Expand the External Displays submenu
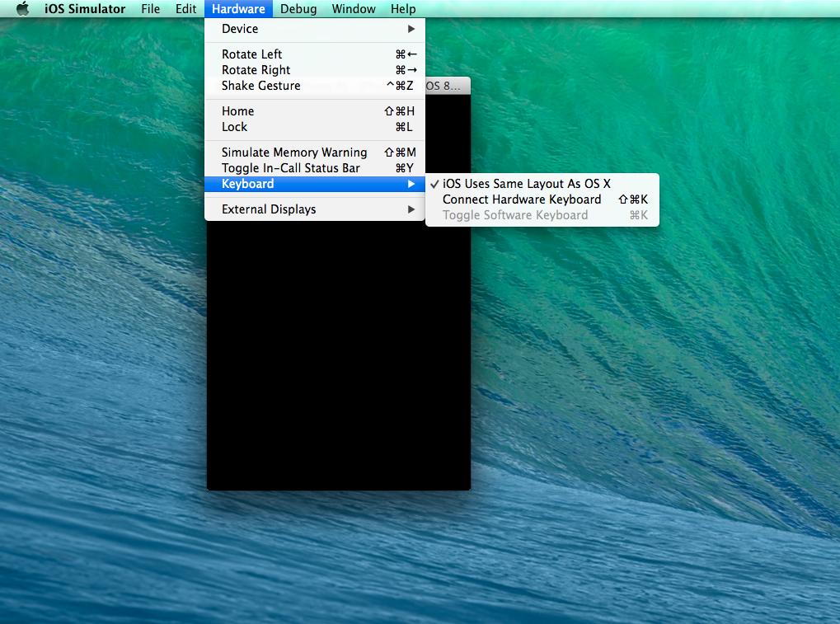The image size is (840, 624). pyautogui.click(x=315, y=209)
